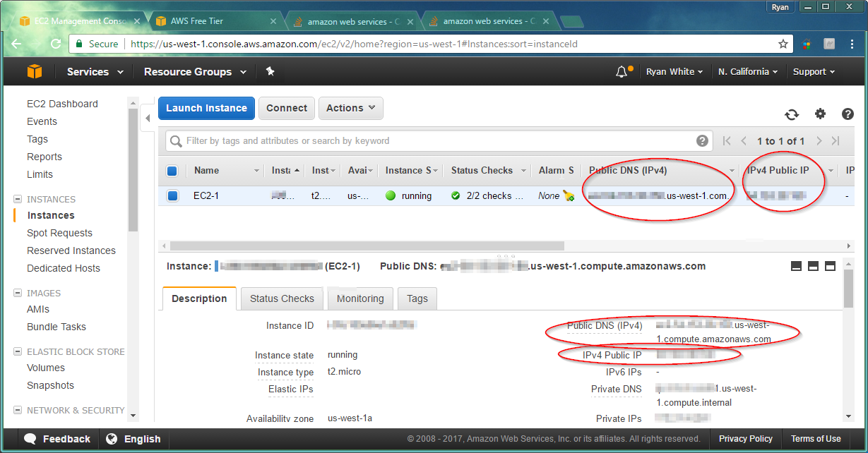
Task: Bookmark page with the star icon
Action: [x=783, y=44]
